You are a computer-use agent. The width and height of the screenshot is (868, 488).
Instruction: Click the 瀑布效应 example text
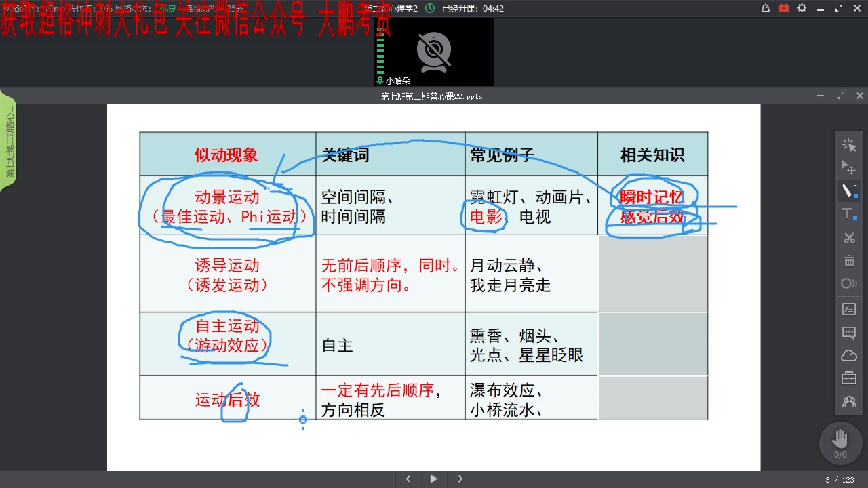502,390
